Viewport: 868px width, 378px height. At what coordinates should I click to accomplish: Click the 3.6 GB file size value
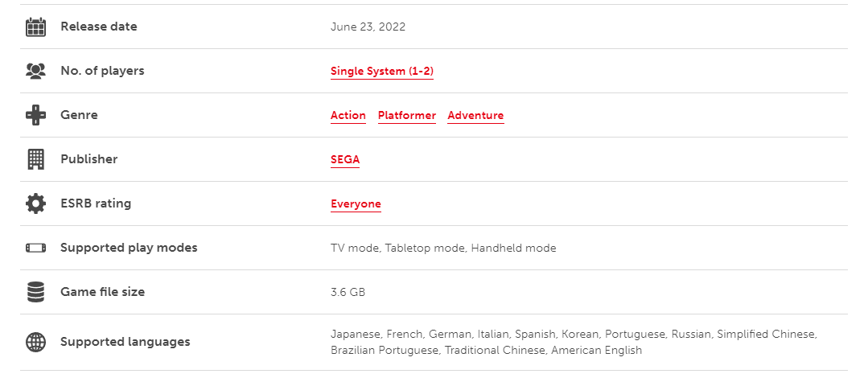pos(348,292)
